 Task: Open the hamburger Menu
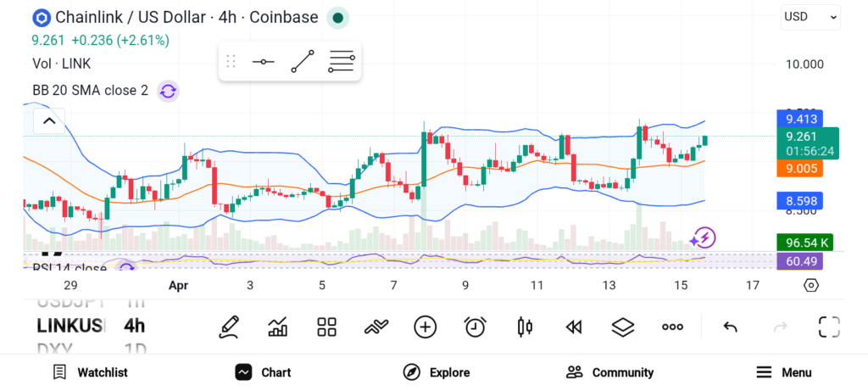tap(784, 372)
